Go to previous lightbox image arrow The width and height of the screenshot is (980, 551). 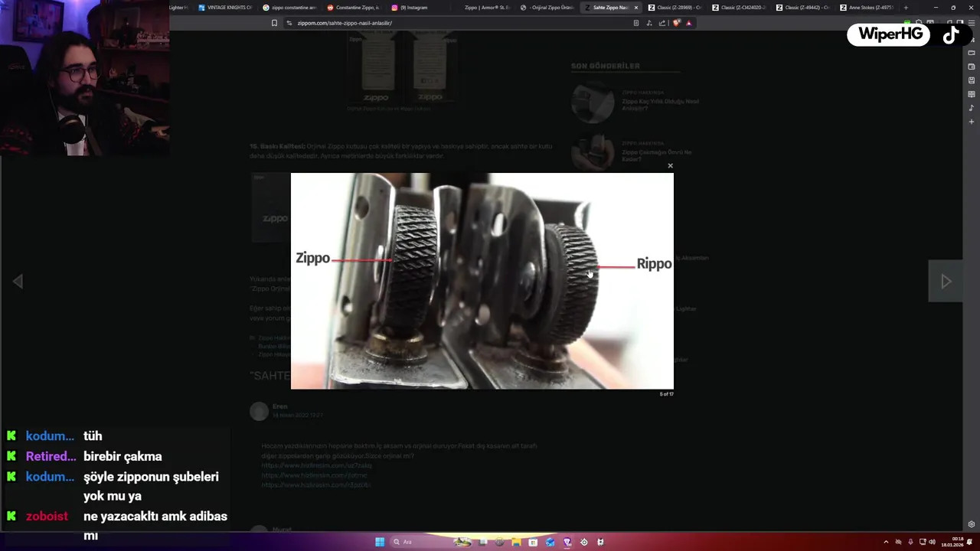18,282
